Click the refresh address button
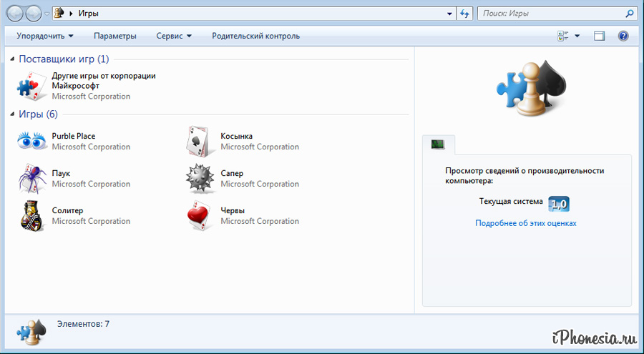The image size is (644, 354). pos(464,14)
